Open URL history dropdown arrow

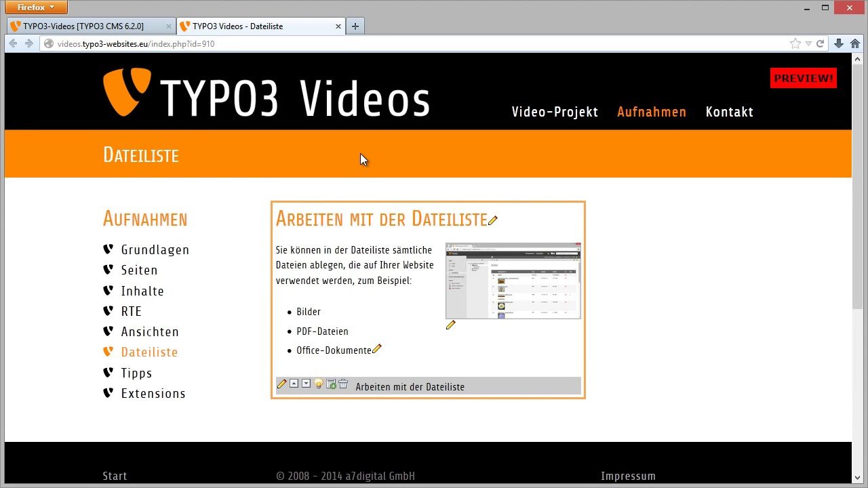point(808,43)
